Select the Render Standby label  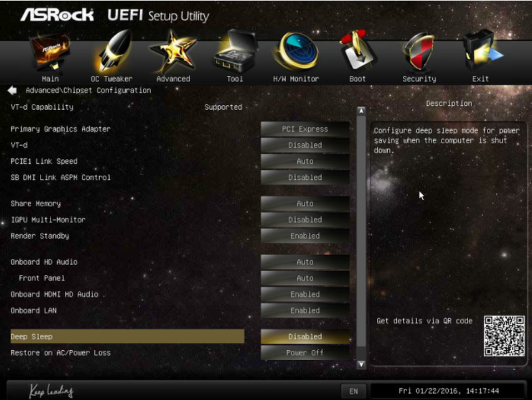[40, 236]
